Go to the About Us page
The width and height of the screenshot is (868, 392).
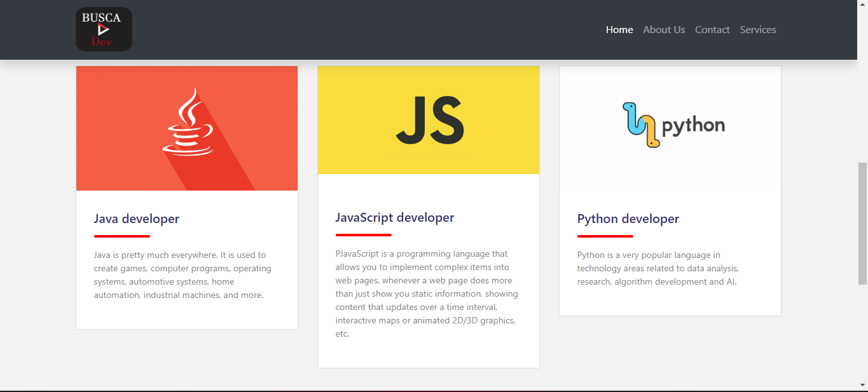click(664, 30)
